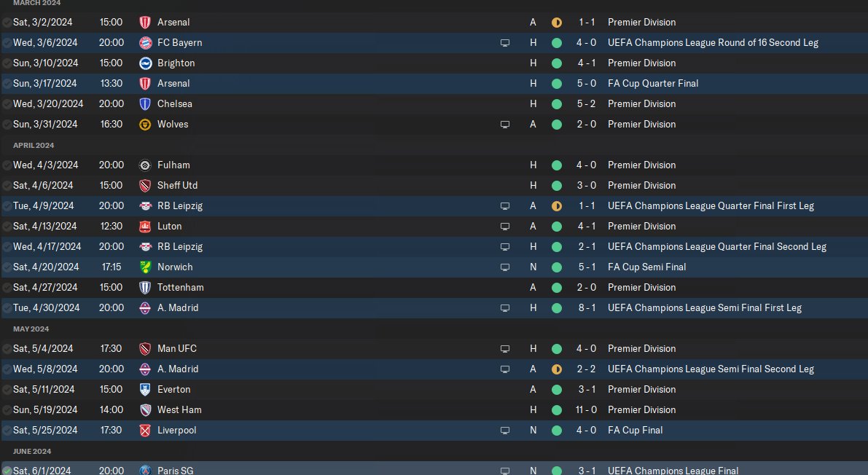Click TV icon on FA Cup Final row

pyautogui.click(x=505, y=431)
